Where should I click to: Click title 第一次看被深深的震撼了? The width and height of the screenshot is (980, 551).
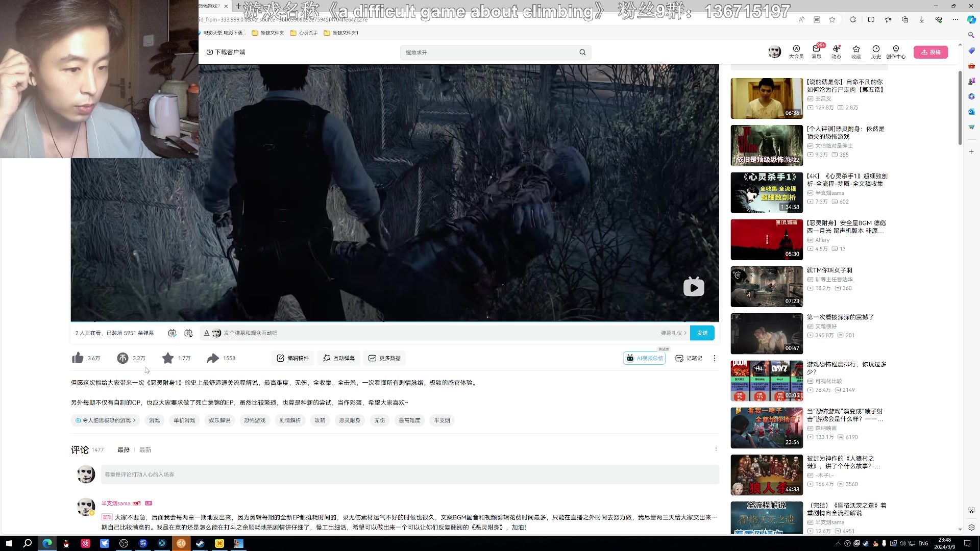coord(840,317)
